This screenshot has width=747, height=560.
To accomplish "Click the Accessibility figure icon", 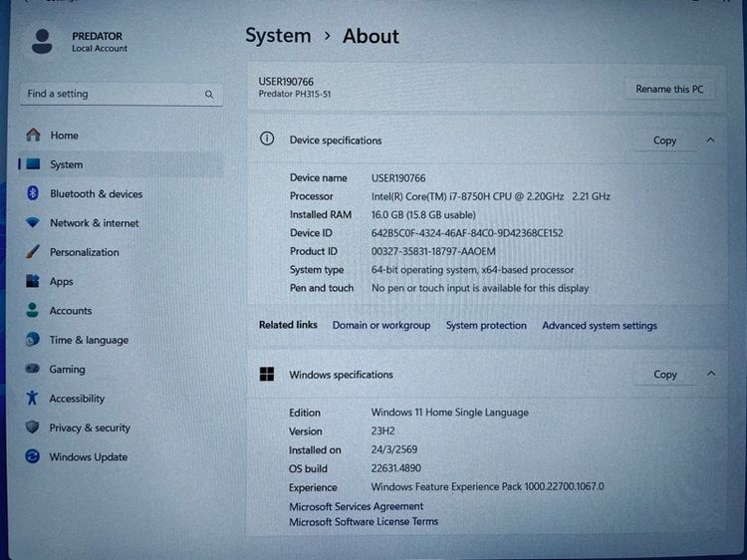I will [33, 399].
